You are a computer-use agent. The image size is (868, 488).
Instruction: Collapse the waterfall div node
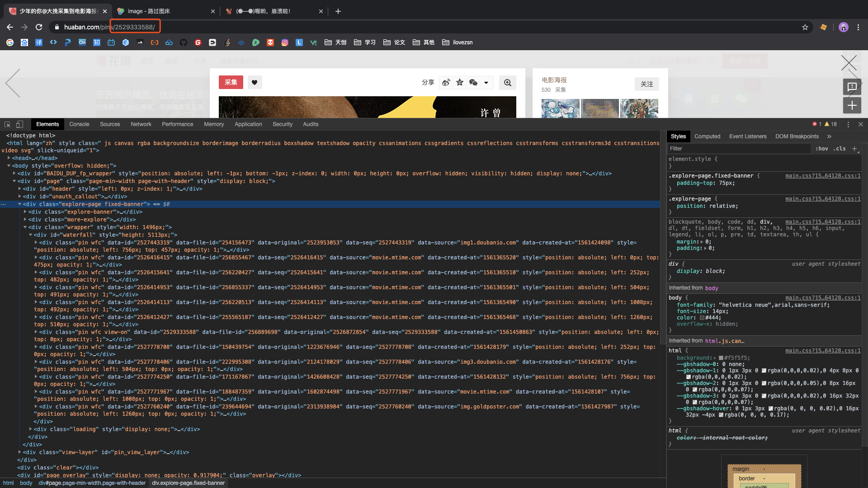coord(31,235)
